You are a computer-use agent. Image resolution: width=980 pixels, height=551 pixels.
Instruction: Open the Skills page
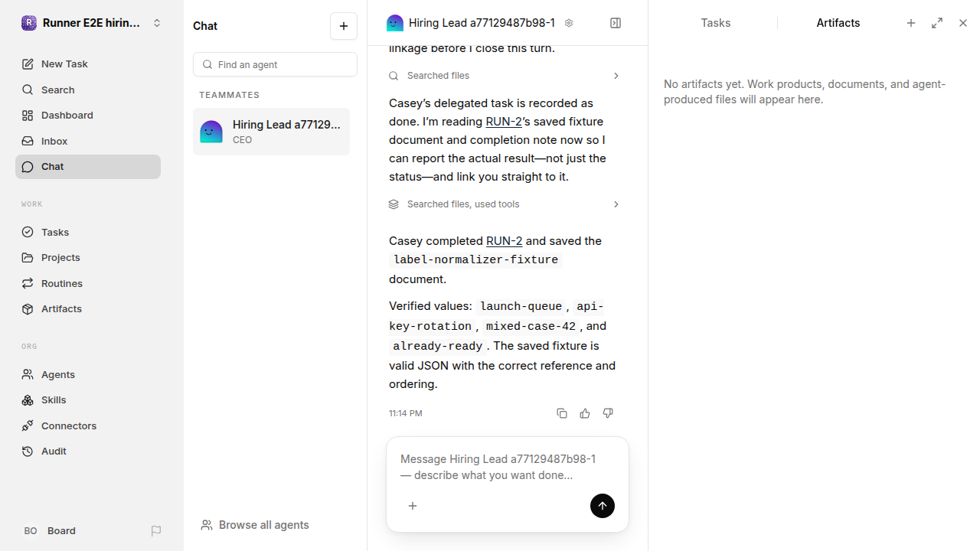(x=88, y=400)
